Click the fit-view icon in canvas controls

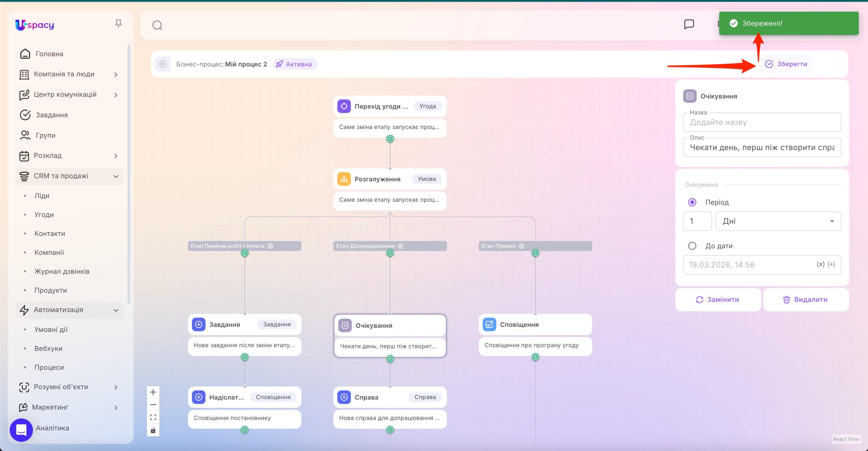coord(153,417)
